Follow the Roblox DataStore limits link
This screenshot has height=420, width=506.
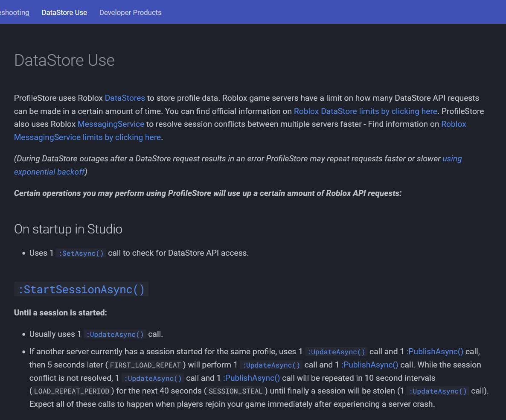point(365,111)
